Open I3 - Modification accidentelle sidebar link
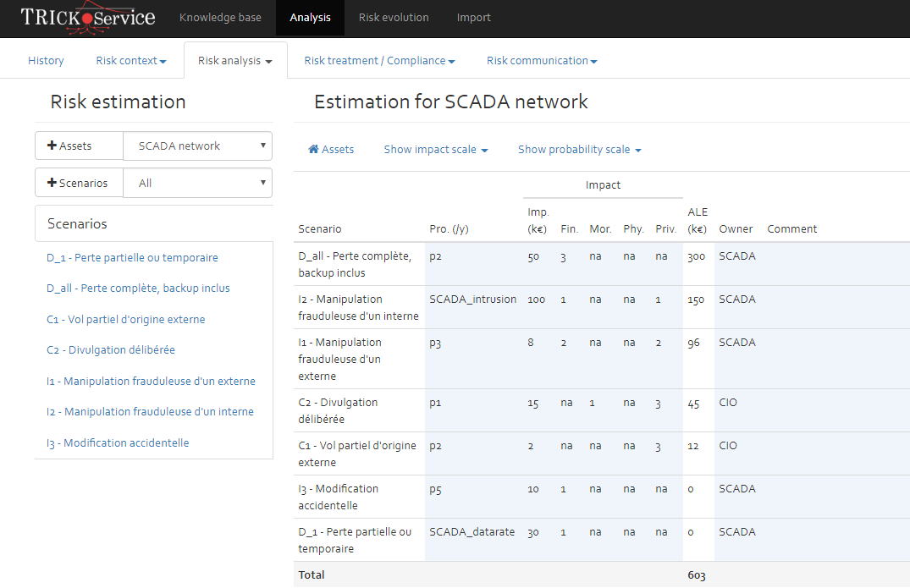The image size is (910, 588). coord(118,443)
